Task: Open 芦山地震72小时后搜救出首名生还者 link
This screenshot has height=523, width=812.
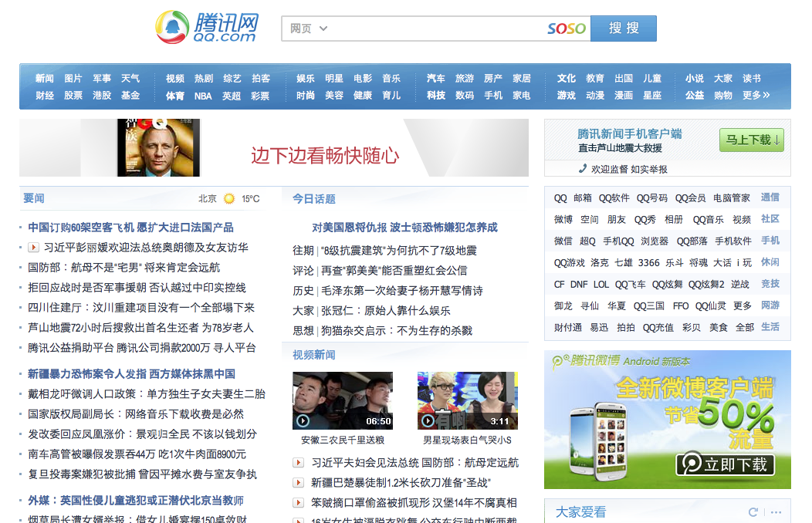Action: (x=140, y=328)
